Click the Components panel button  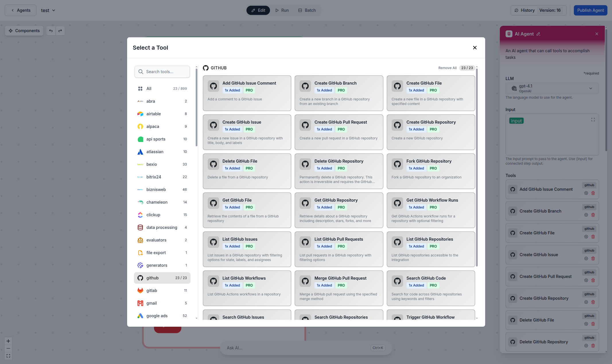click(x=24, y=31)
